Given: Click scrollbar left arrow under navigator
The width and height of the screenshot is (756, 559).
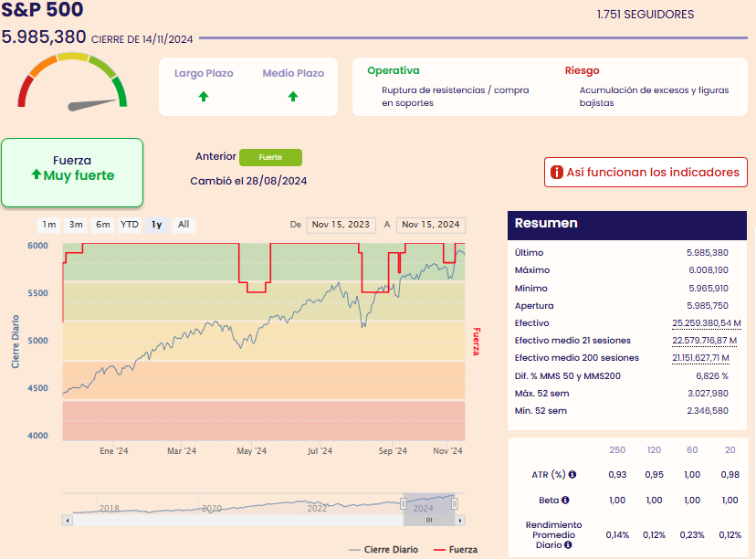Looking at the screenshot, I should coord(68,521).
